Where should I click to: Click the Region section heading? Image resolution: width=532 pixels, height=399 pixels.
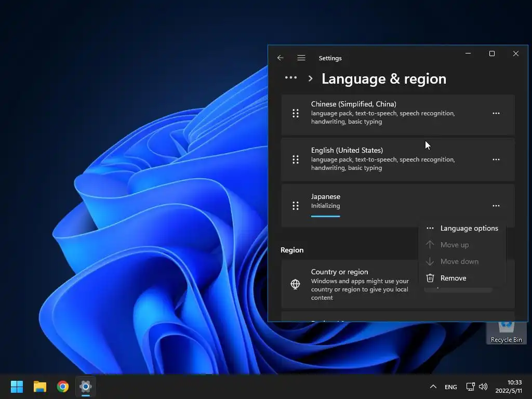(x=292, y=250)
